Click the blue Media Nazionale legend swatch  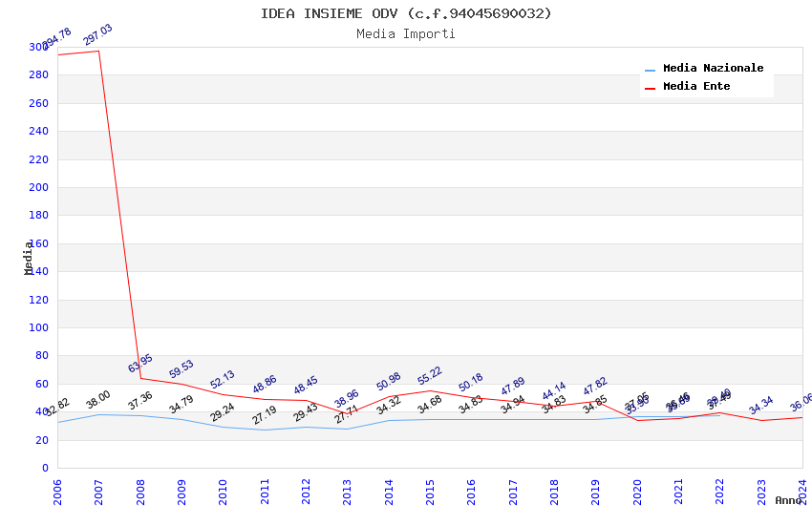coord(650,70)
